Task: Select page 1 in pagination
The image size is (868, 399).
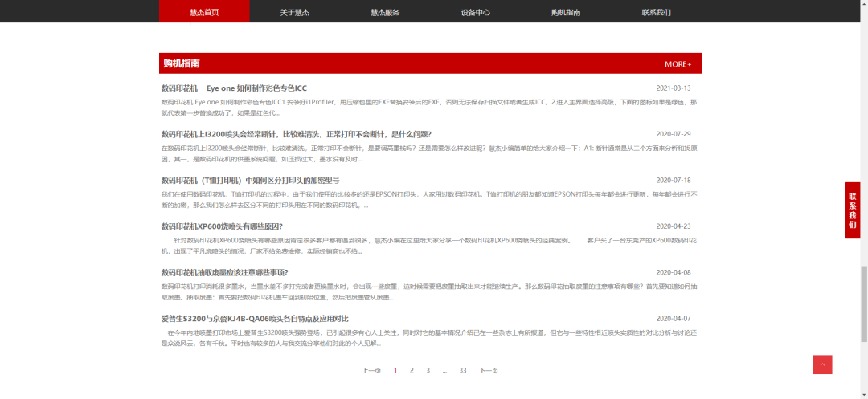Action: 395,371
